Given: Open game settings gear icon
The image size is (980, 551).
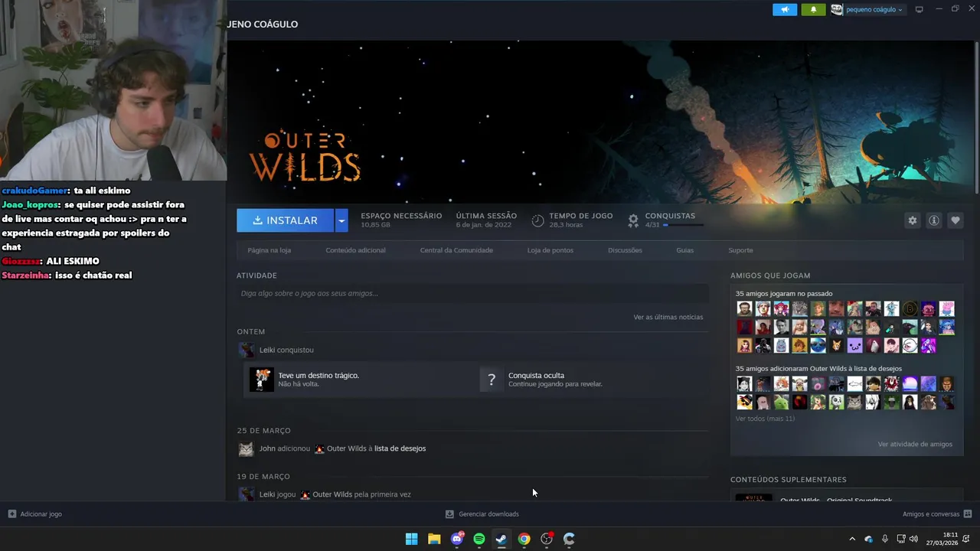Looking at the screenshot, I should (912, 220).
